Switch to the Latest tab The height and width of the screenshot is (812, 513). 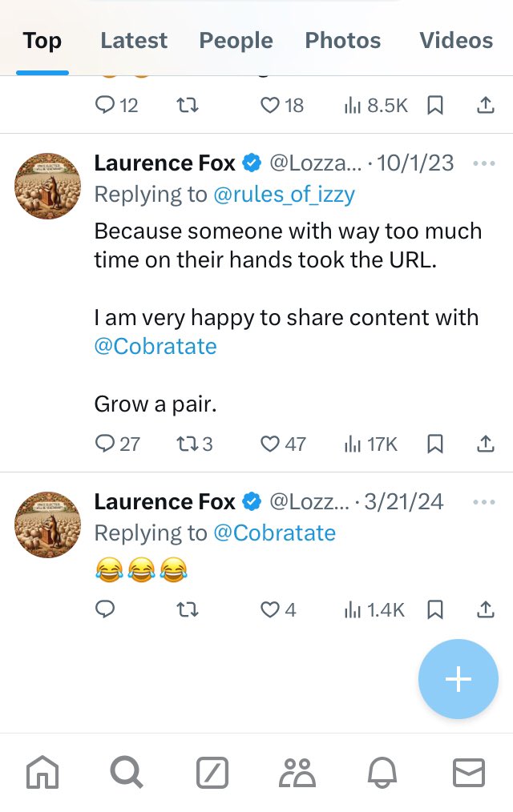134,40
